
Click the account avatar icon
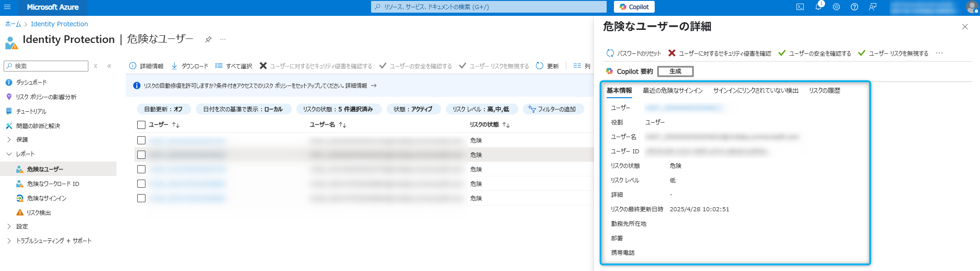coord(971,7)
